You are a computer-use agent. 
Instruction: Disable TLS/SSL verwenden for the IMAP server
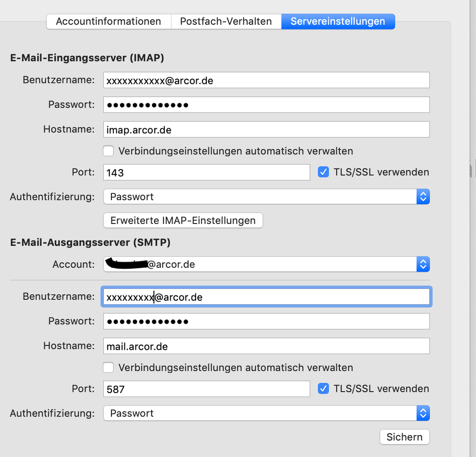[x=324, y=172]
